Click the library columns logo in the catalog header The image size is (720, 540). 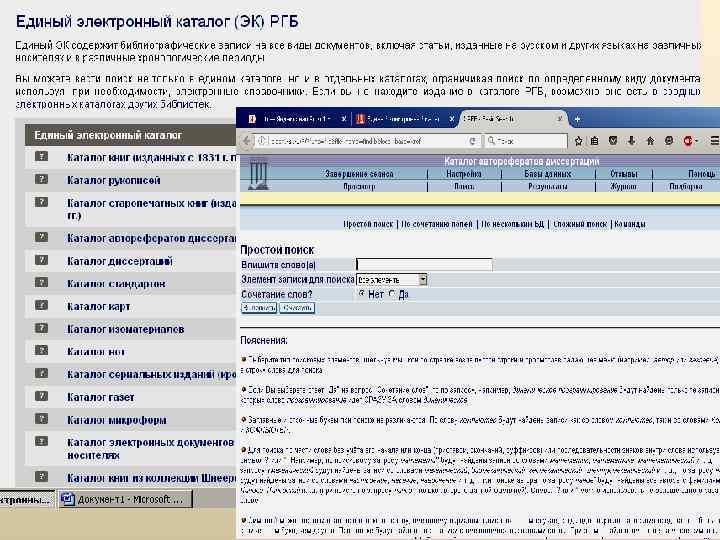click(258, 174)
